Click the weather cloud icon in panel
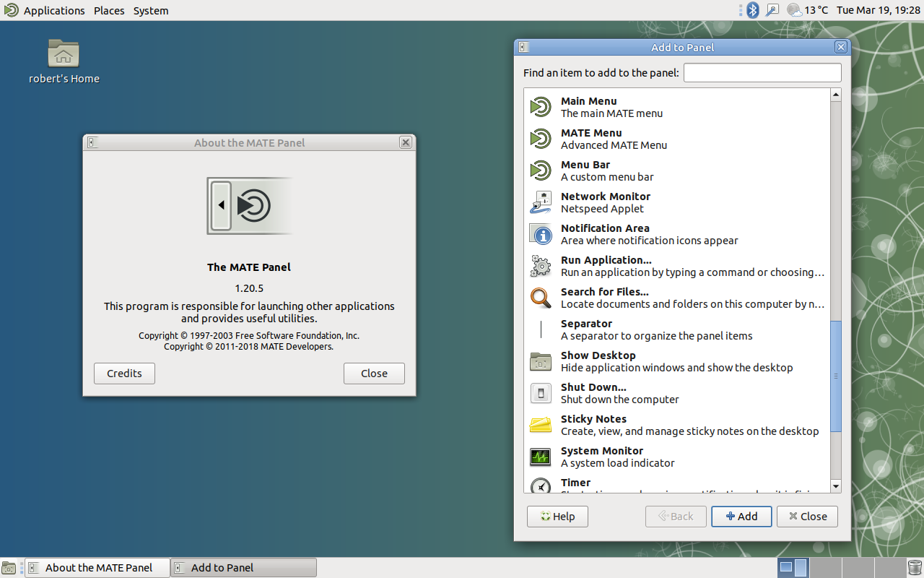924x578 pixels. tap(794, 10)
